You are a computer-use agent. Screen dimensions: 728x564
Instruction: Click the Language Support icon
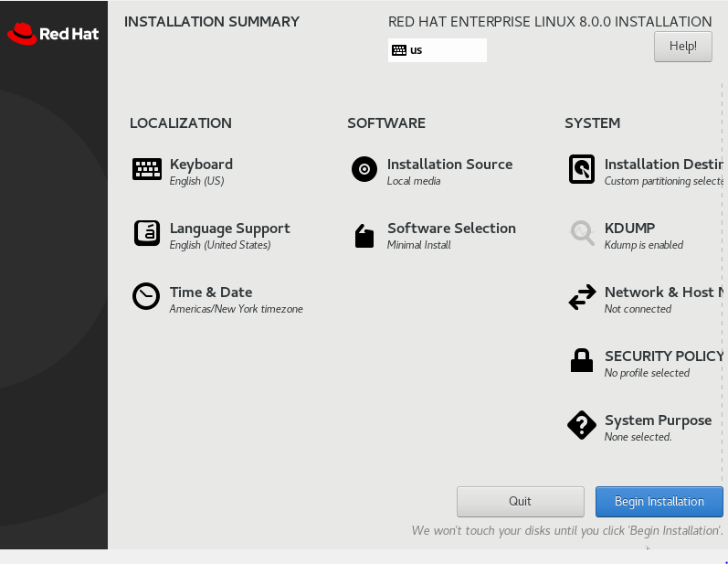(147, 233)
